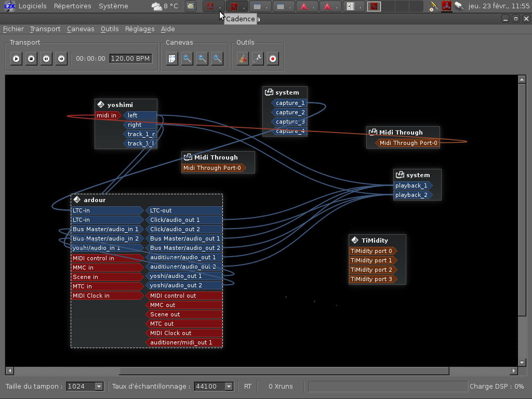Click the transport fast-forward button
Viewport: 532px width, 399px height.
[61, 59]
